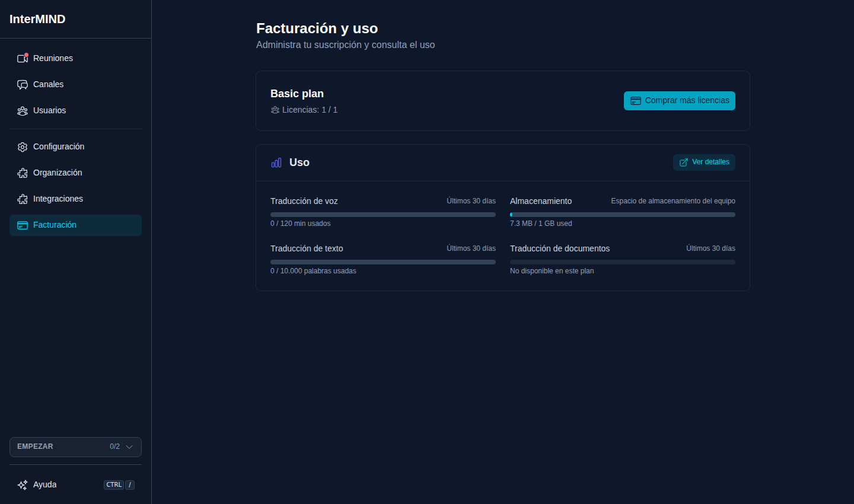Click the bar chart icon beside Uso
The width and height of the screenshot is (854, 504).
pos(276,162)
